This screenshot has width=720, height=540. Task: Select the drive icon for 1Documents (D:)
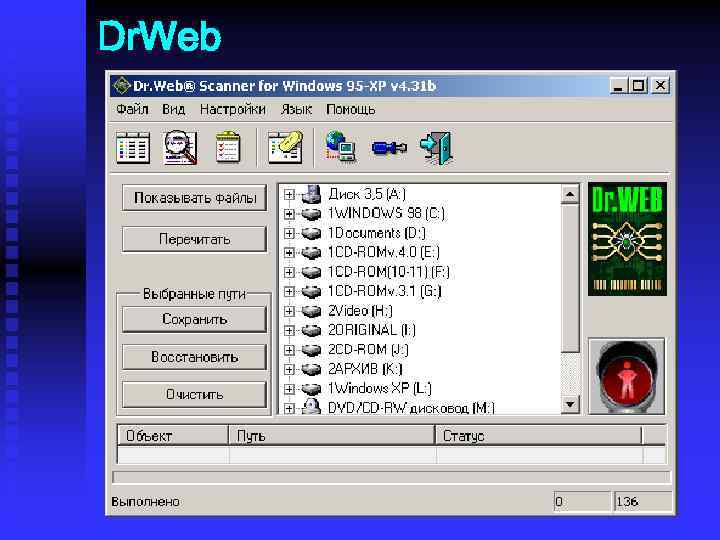(311, 233)
